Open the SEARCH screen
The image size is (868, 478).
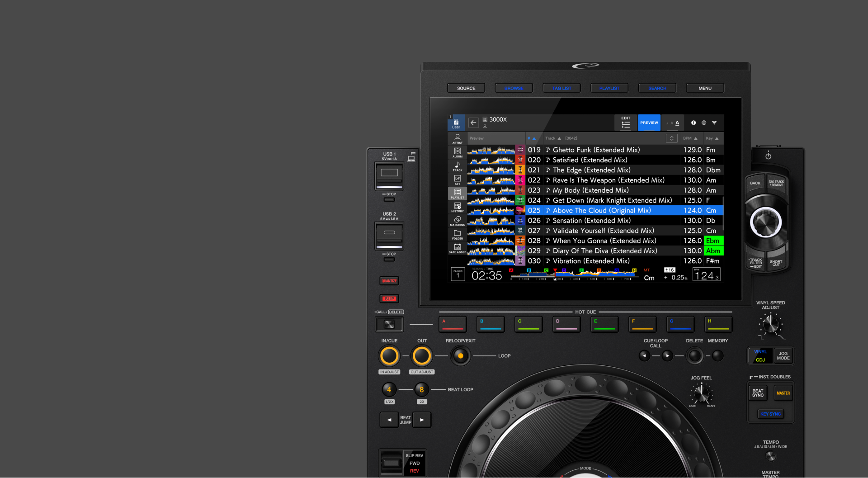pos(657,88)
